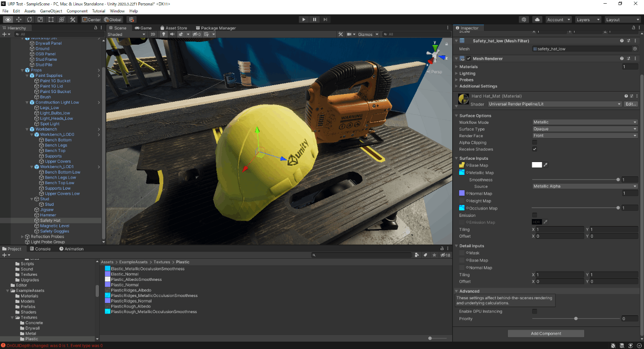Viewport: 644px width, 349px height.
Task: Open Render Face dropdown
Action: click(x=585, y=135)
